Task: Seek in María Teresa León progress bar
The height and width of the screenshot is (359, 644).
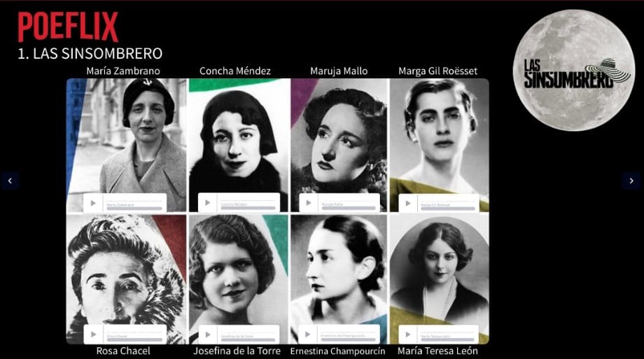Action: 448,339
